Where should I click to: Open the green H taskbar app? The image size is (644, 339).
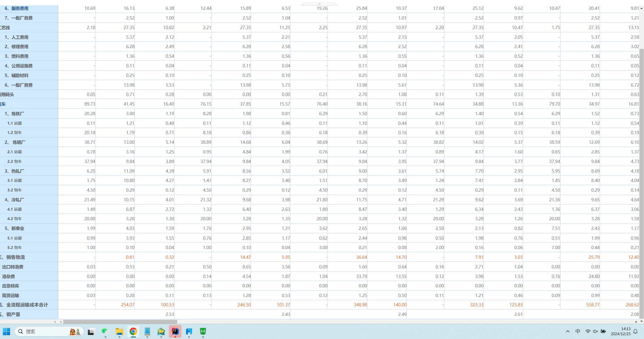(x=203, y=331)
